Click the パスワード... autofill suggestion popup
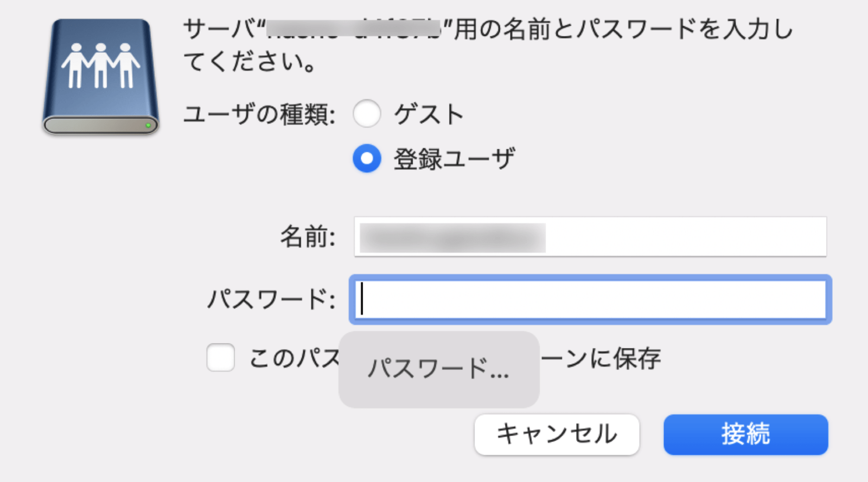This screenshot has height=482, width=868. [438, 369]
